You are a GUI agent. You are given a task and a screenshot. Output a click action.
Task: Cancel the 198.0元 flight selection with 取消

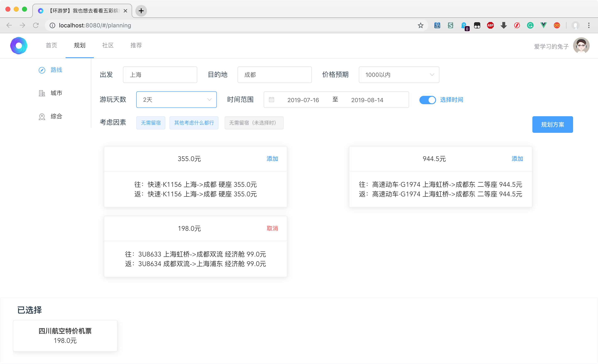272,228
